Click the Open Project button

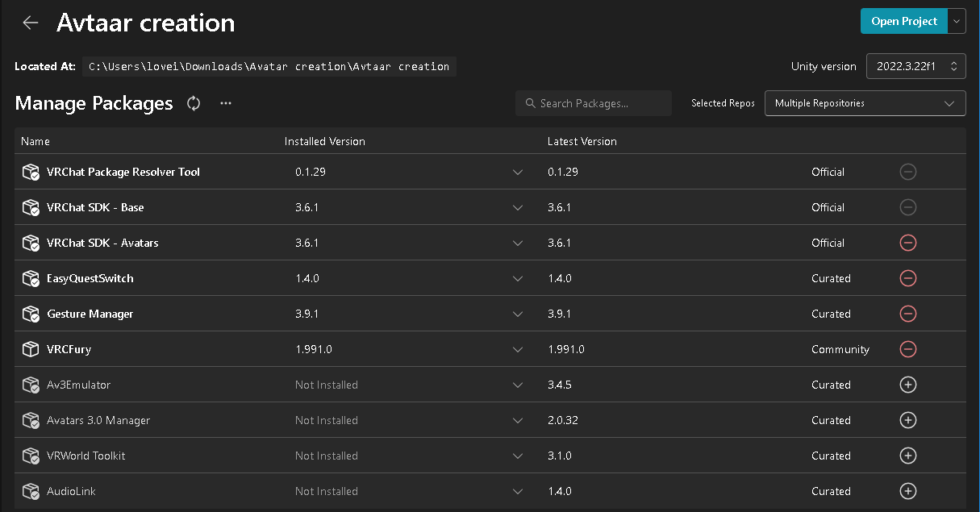[903, 21]
